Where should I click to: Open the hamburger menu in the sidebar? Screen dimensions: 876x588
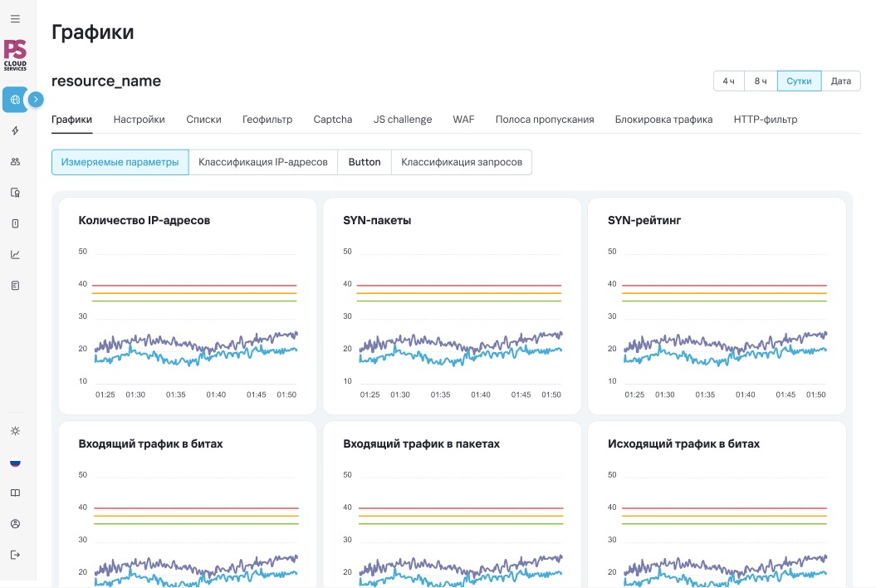point(15,18)
